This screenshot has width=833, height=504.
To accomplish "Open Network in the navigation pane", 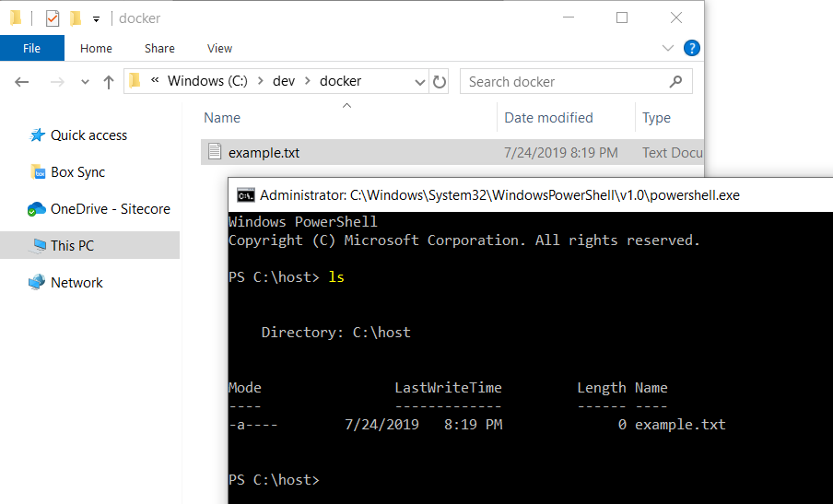I will click(x=77, y=283).
